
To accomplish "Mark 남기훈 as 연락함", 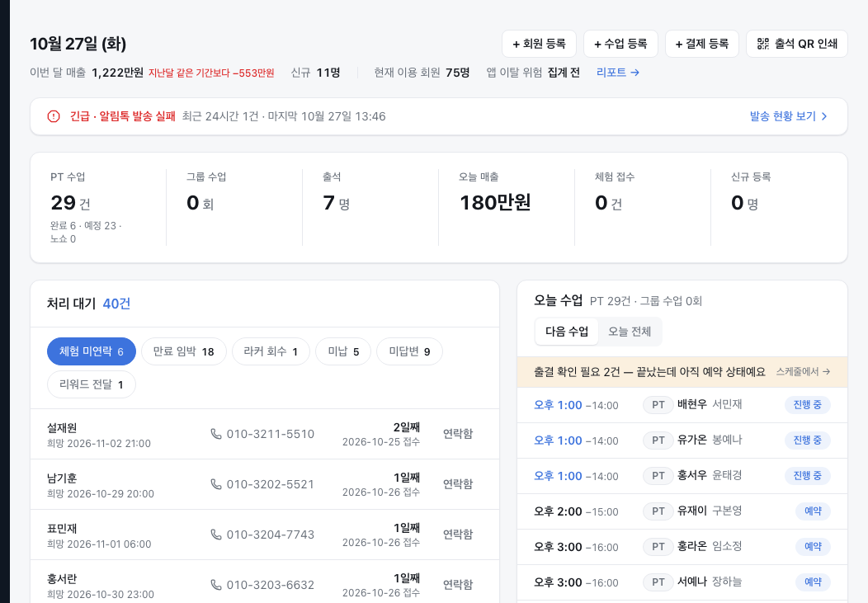I will coord(458,484).
